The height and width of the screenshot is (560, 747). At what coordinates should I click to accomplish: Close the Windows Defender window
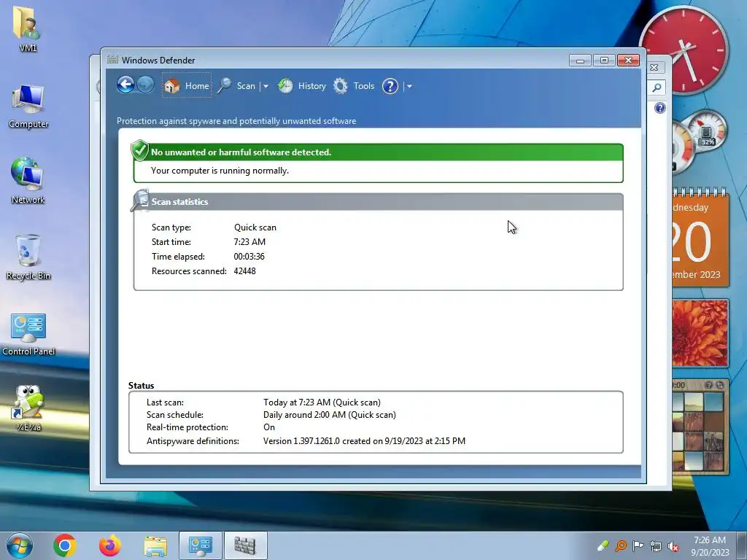coord(628,61)
